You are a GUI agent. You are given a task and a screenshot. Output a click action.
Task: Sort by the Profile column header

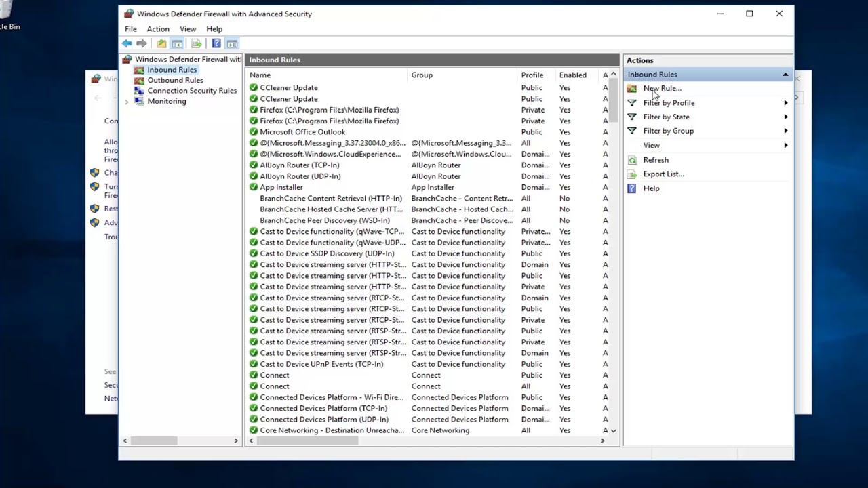(536, 75)
